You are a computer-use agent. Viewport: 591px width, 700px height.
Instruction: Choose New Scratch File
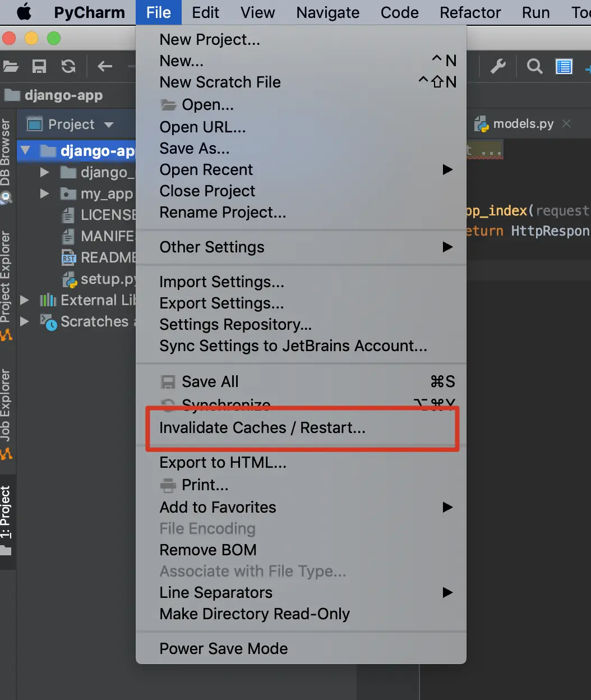(x=301, y=82)
